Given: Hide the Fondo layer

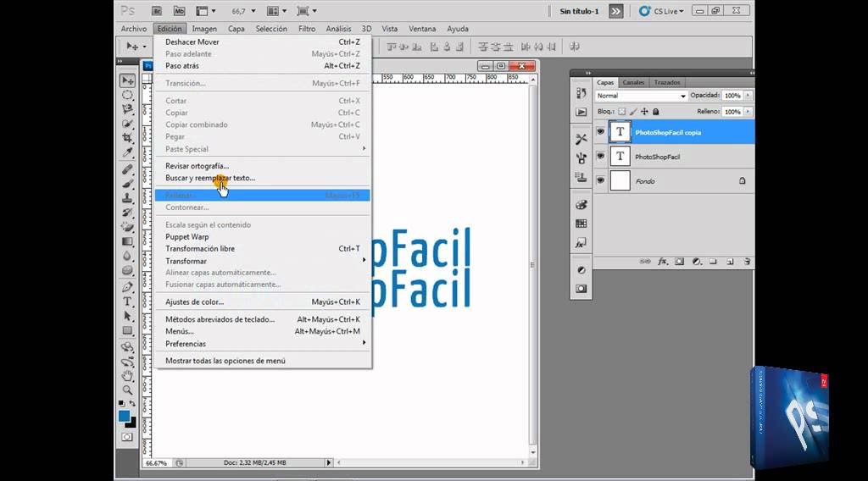Looking at the screenshot, I should (x=601, y=180).
